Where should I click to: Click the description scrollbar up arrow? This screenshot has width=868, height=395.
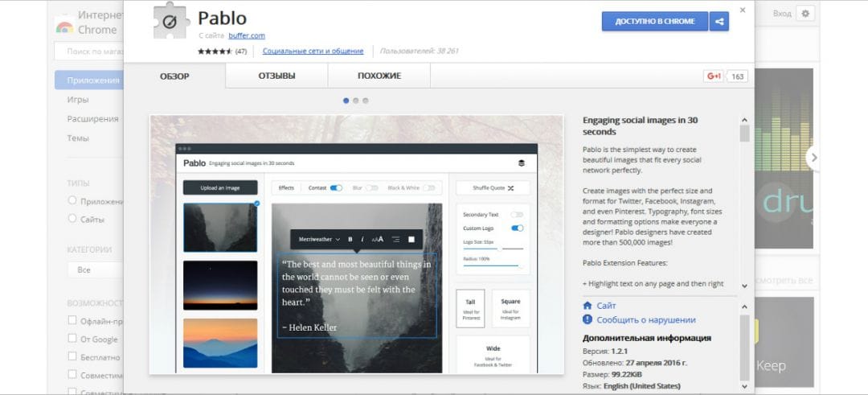click(744, 120)
